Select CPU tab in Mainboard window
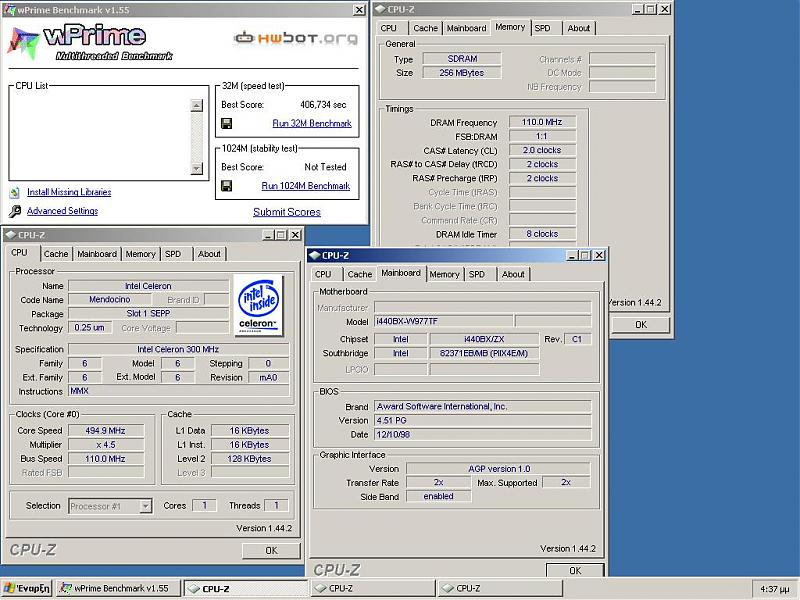The image size is (800, 600). pyautogui.click(x=323, y=274)
